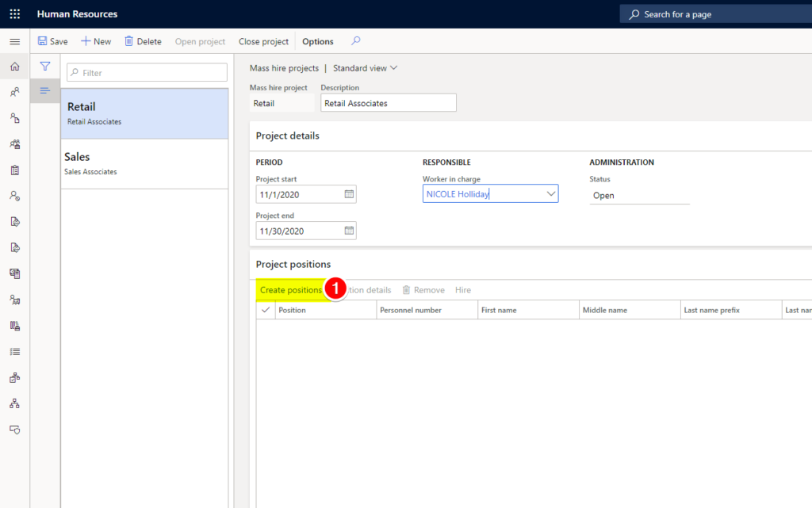Select the Retail project in the list

coord(144,113)
